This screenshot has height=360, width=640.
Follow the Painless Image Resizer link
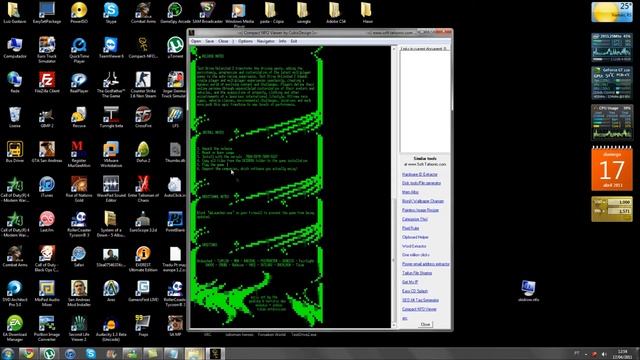(420, 210)
